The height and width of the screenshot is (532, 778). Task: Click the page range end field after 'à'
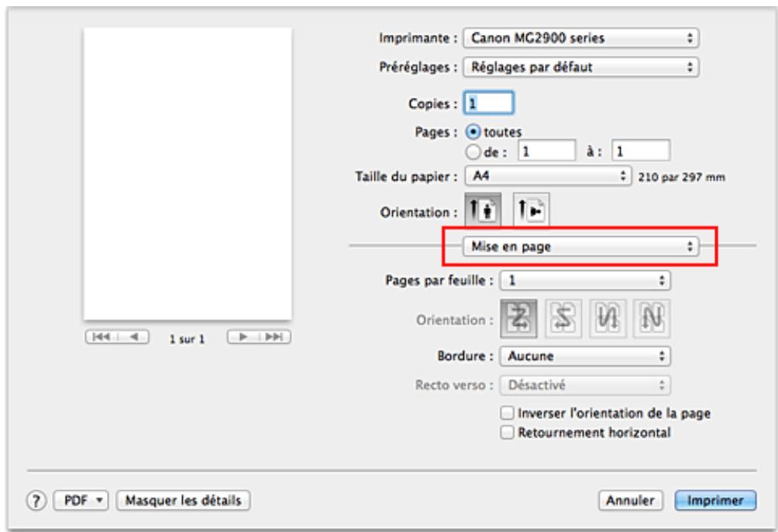(641, 151)
